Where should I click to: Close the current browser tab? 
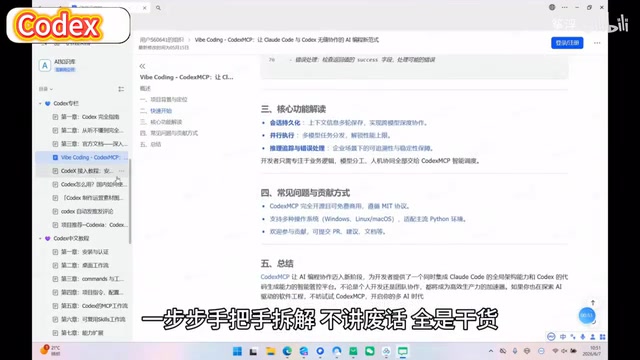[144, 8]
